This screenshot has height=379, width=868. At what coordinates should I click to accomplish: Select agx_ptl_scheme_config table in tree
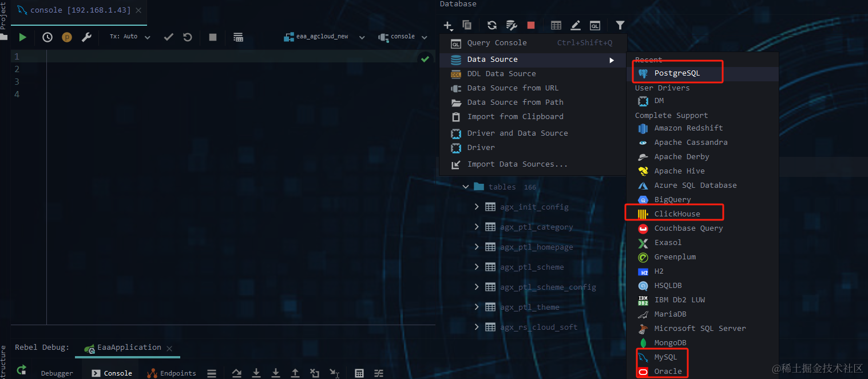[541, 287]
